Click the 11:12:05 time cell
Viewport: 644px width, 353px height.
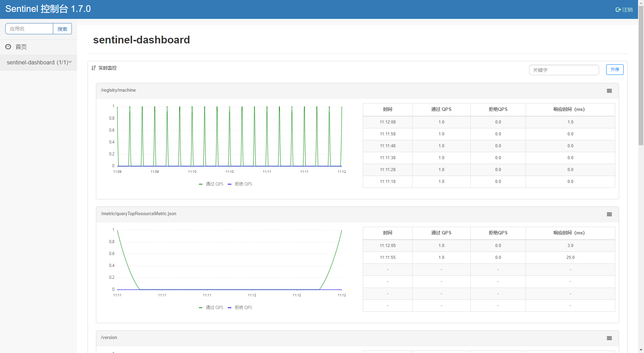point(388,246)
